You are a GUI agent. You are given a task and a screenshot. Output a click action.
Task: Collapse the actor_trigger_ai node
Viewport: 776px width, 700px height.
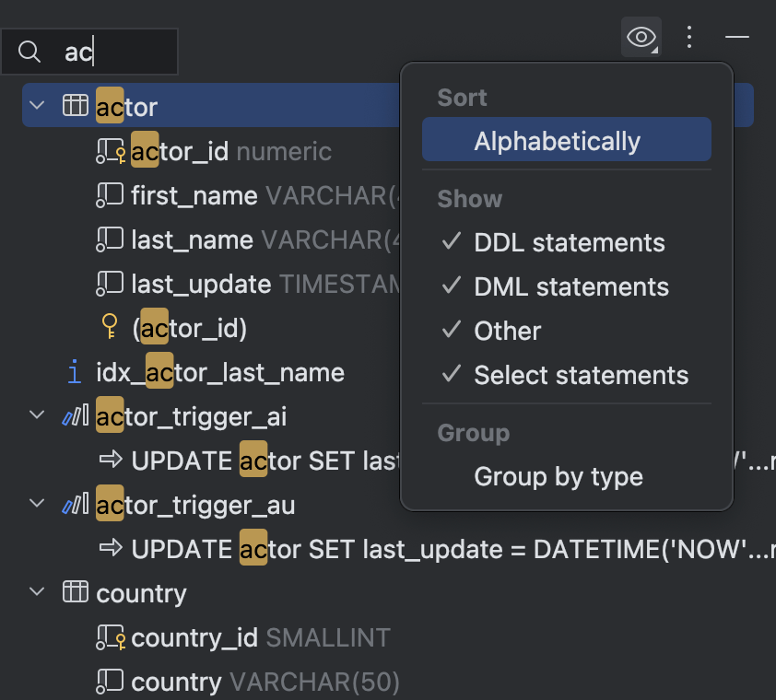coord(36,414)
